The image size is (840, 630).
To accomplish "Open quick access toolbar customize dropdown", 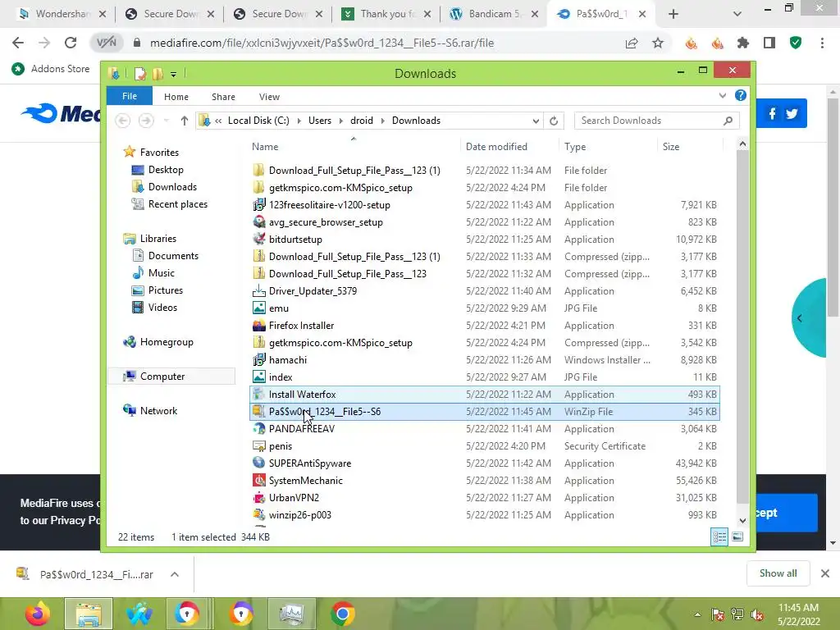I will click(174, 74).
